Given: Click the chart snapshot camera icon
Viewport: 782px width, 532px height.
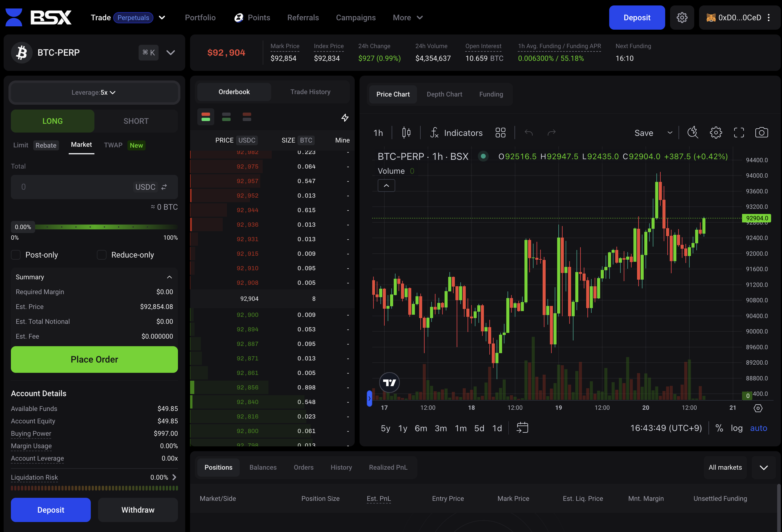Looking at the screenshot, I should (x=761, y=133).
